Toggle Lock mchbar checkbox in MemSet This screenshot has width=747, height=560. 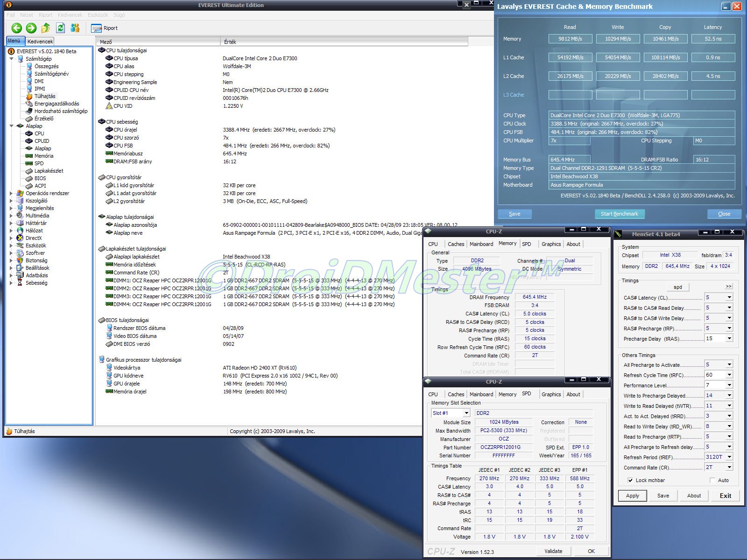point(630,480)
